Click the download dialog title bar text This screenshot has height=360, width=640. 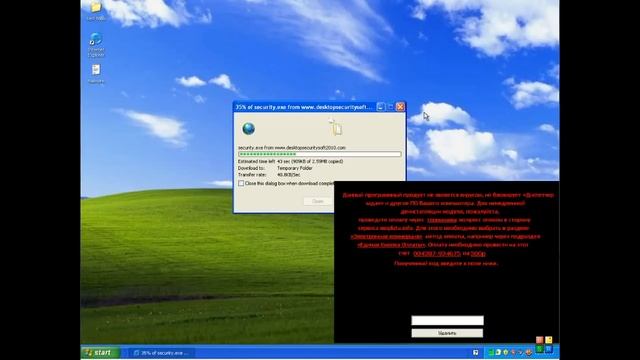pos(303,107)
